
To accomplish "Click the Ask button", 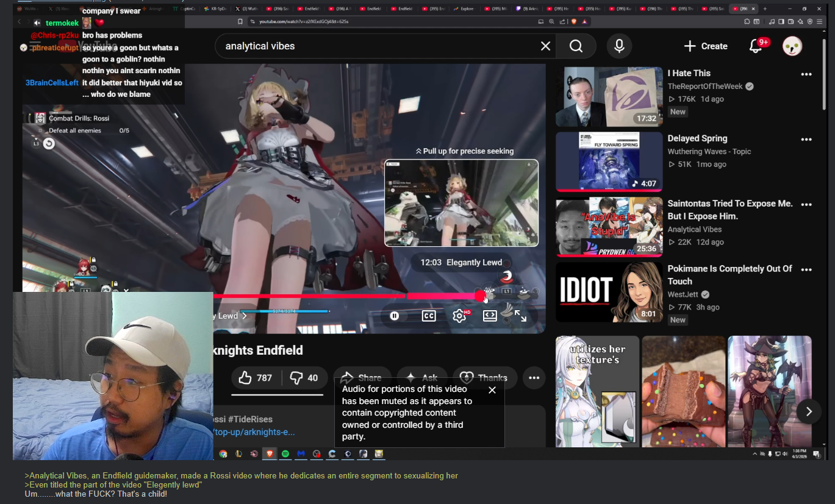I will point(422,378).
